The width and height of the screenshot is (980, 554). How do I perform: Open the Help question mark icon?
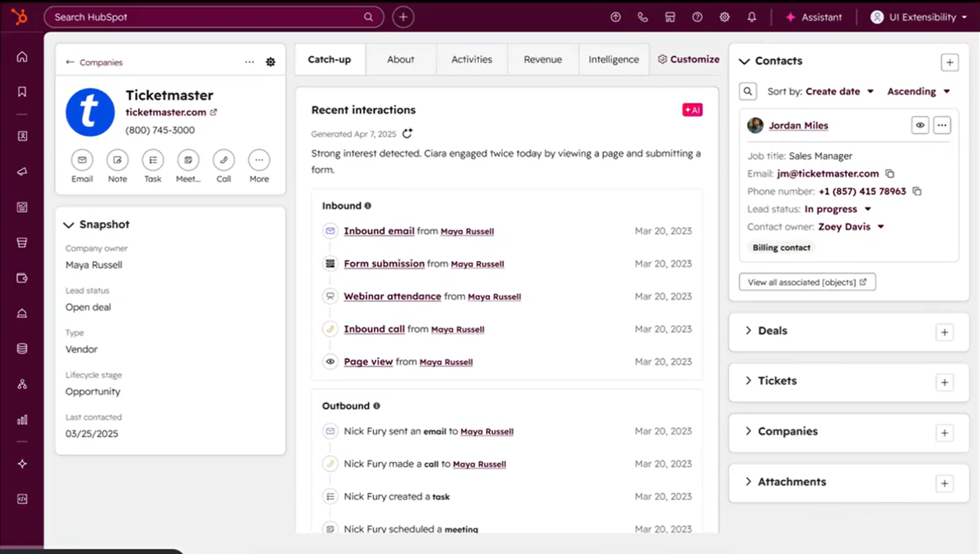coord(697,17)
